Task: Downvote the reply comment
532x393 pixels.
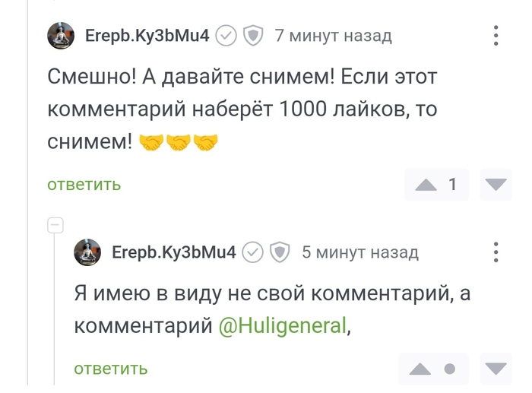Action: coord(496,369)
